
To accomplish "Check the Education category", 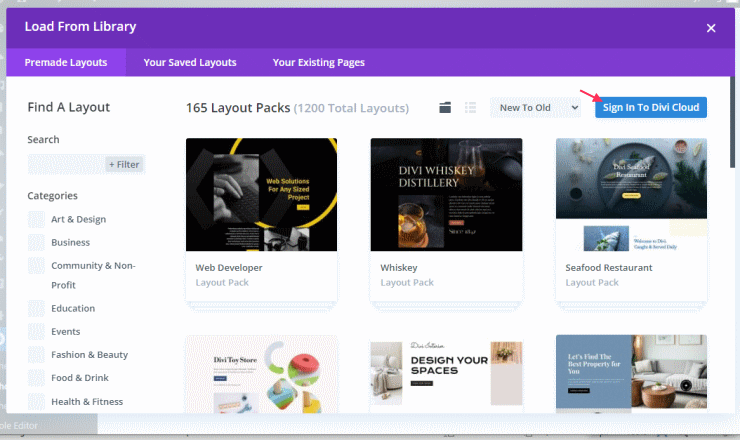I will coord(36,308).
